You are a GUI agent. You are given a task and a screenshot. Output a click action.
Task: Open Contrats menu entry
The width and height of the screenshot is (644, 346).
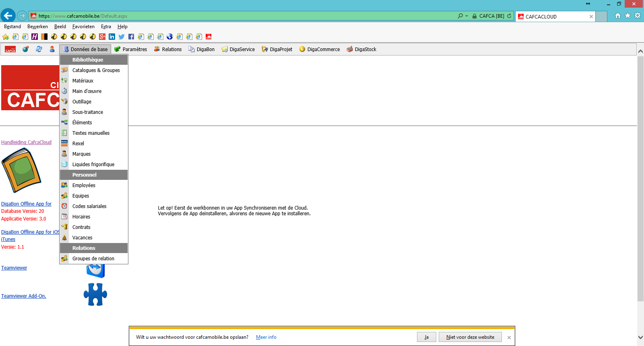pyautogui.click(x=94, y=227)
